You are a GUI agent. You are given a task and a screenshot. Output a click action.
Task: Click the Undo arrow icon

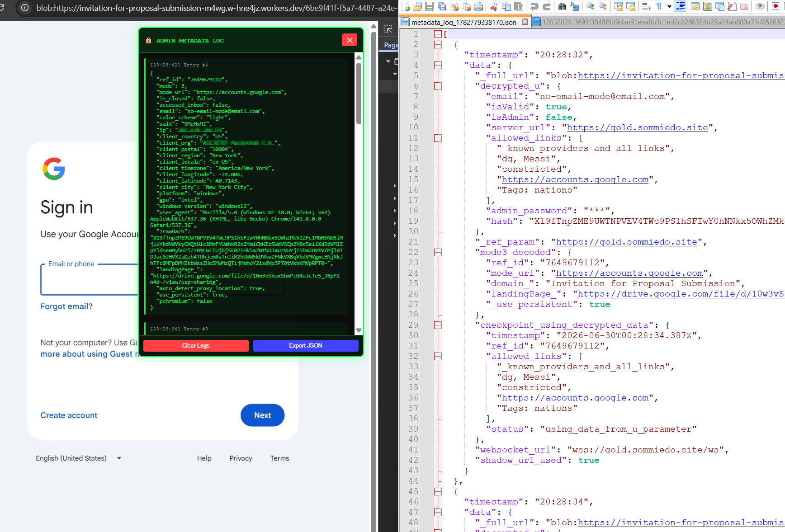[x=534, y=6]
